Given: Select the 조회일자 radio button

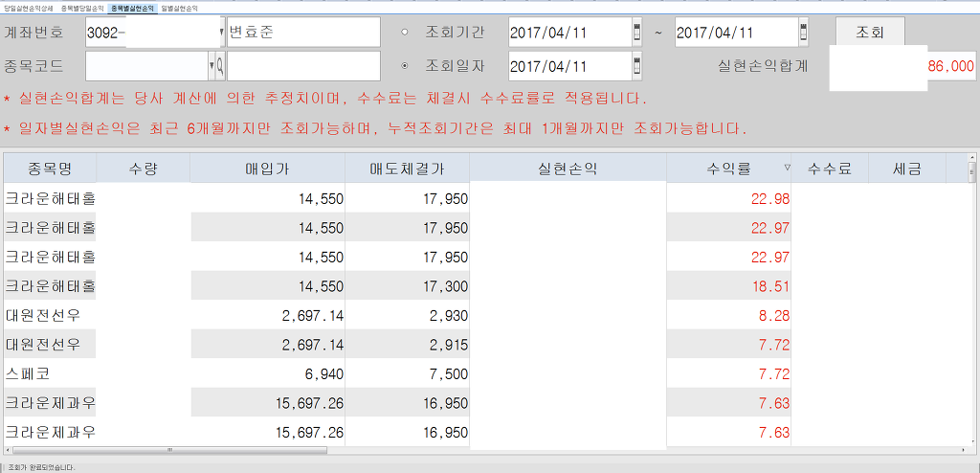Looking at the screenshot, I should click(404, 66).
